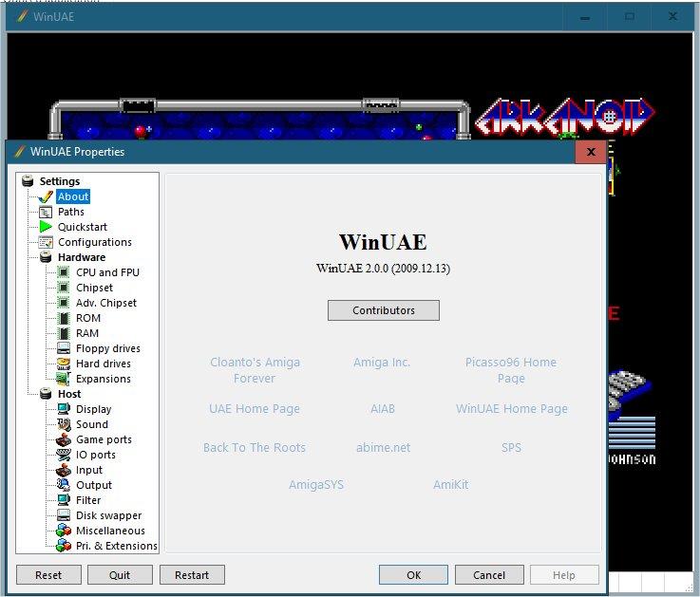Open the AmiKit link
Viewport: 700px width, 597px height.
(450, 485)
